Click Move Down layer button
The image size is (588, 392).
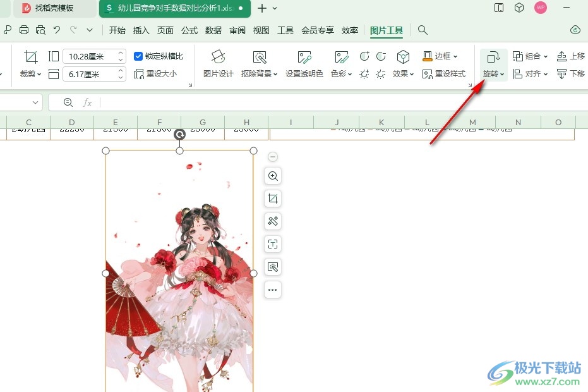[570, 74]
